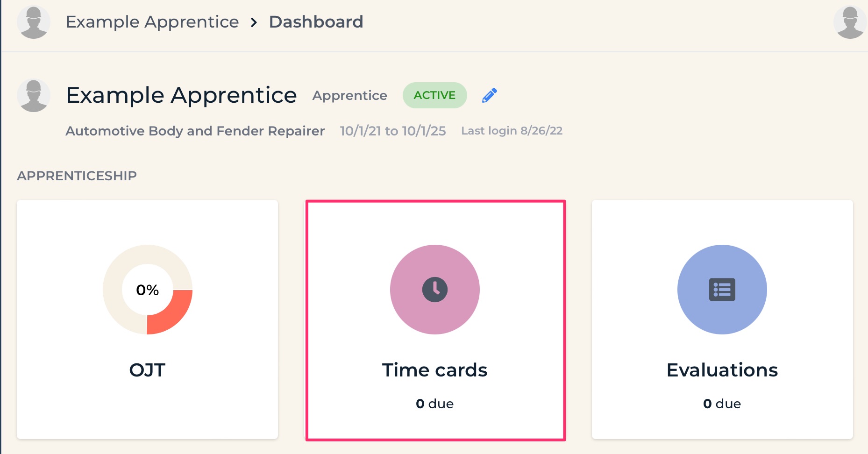Screen dimensions: 868x454
Task: Click the blue Evaluations list icon
Action: [722, 290]
